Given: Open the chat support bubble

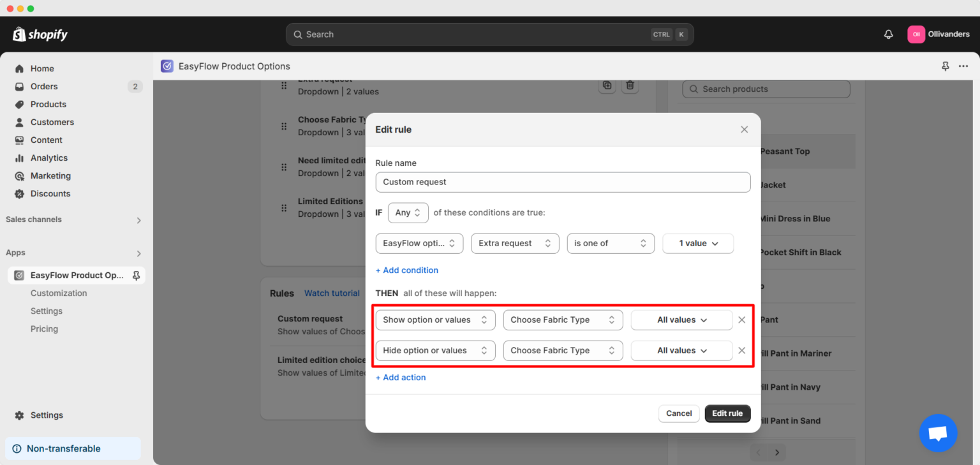Looking at the screenshot, I should (x=938, y=433).
